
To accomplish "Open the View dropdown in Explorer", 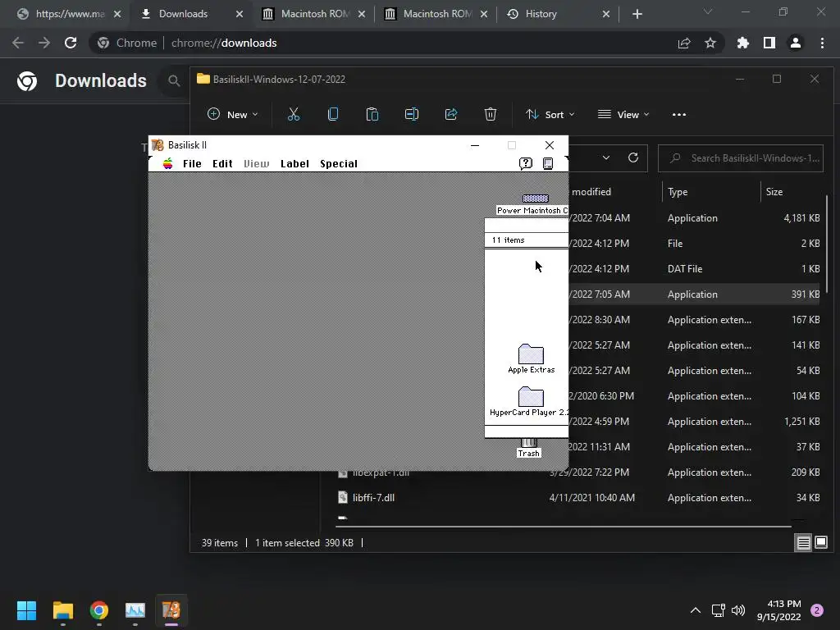I will click(x=623, y=114).
